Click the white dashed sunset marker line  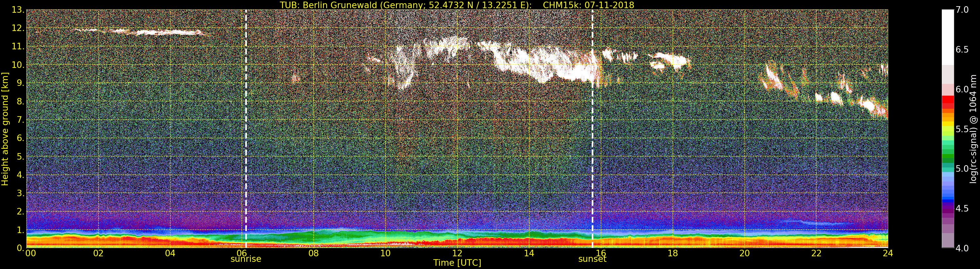point(592,129)
